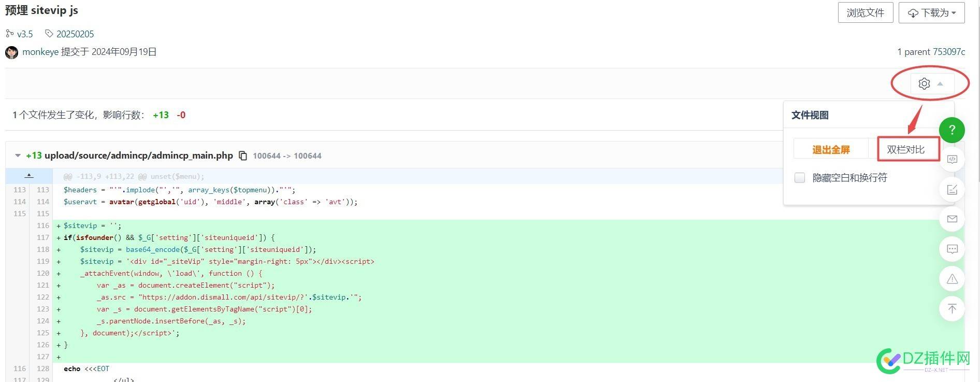Click the 浏览文件 button
Screen dimensions: 980x382
coord(865,13)
